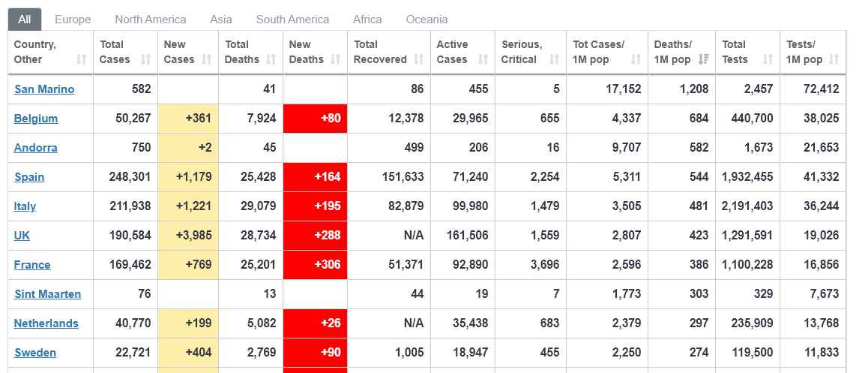Click Sweden's +90 new deaths cell
The height and width of the screenshot is (373, 868).
pos(315,353)
